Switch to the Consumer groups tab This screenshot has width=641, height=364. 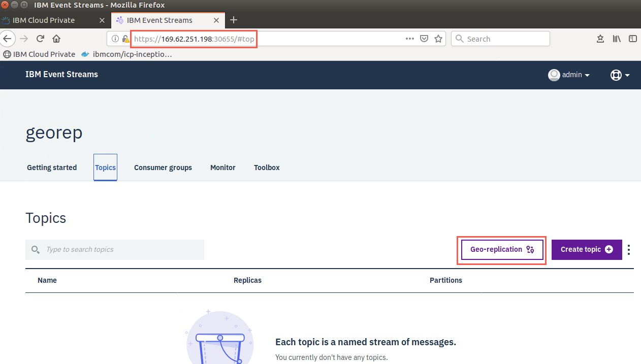click(163, 168)
